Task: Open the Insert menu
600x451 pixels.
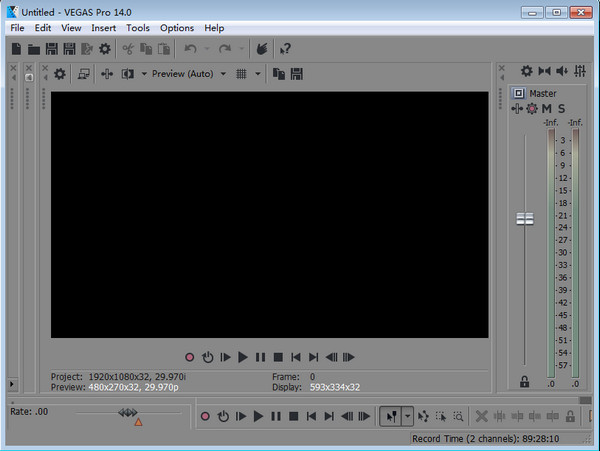Action: click(x=104, y=28)
